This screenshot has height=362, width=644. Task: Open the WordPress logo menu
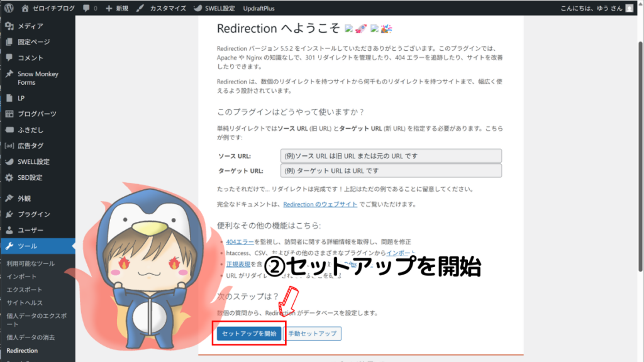pyautogui.click(x=9, y=8)
